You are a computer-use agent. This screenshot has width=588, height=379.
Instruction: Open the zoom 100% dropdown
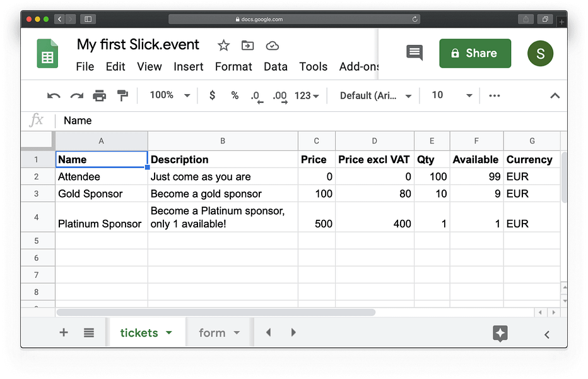[x=170, y=95]
